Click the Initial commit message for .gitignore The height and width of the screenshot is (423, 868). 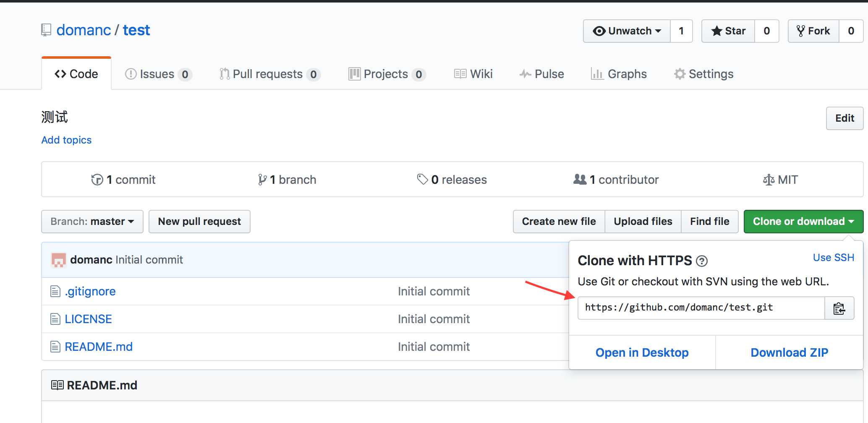[434, 291]
